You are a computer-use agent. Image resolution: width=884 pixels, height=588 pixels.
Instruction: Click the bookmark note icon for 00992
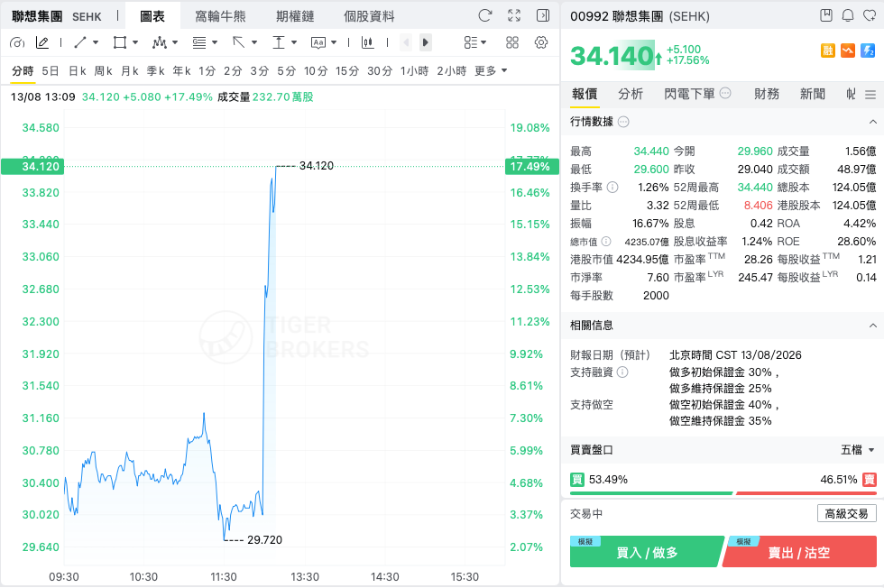click(826, 15)
